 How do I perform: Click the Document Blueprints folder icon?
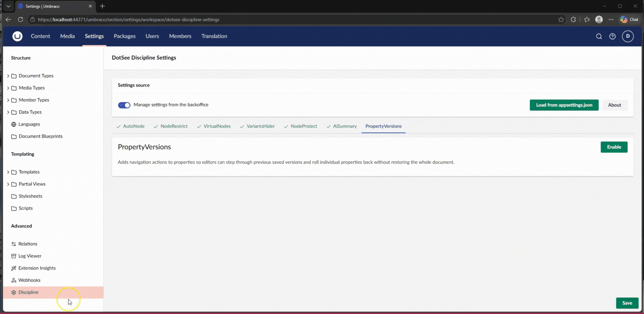coord(14,136)
